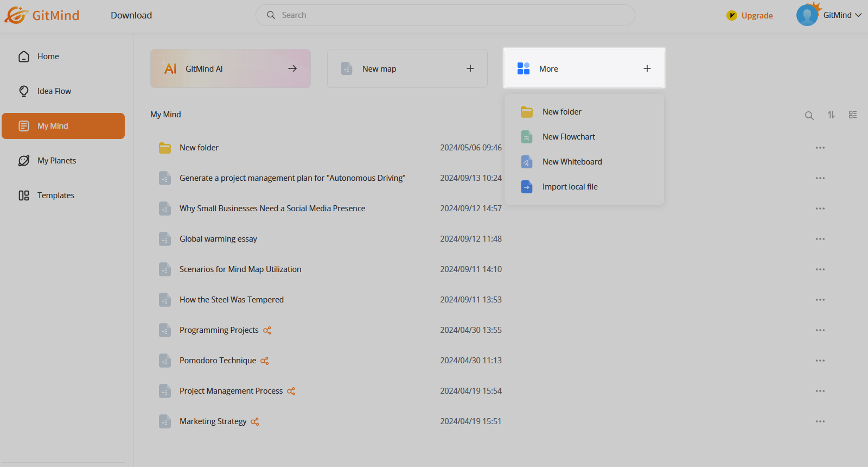Screen dimensions: 868x467
Task: Click share icon beside Project Management Process
Action: pyautogui.click(x=291, y=391)
